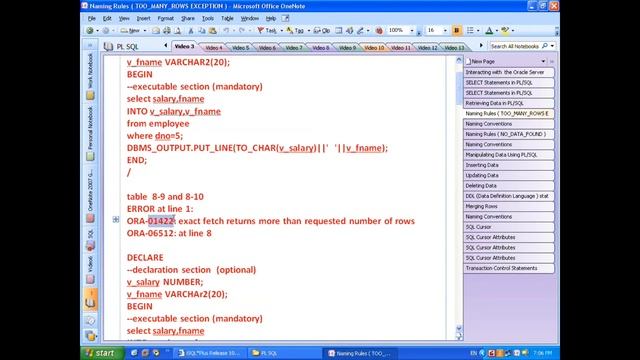
Task: Open the Inserting Data page
Action: click(509, 165)
